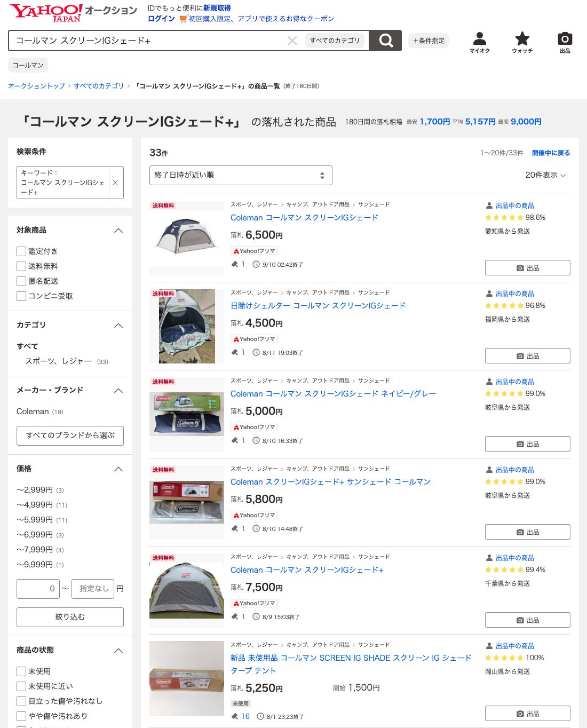
Task: Click the star rating of 99.4% seller
Action: pyautogui.click(x=504, y=569)
